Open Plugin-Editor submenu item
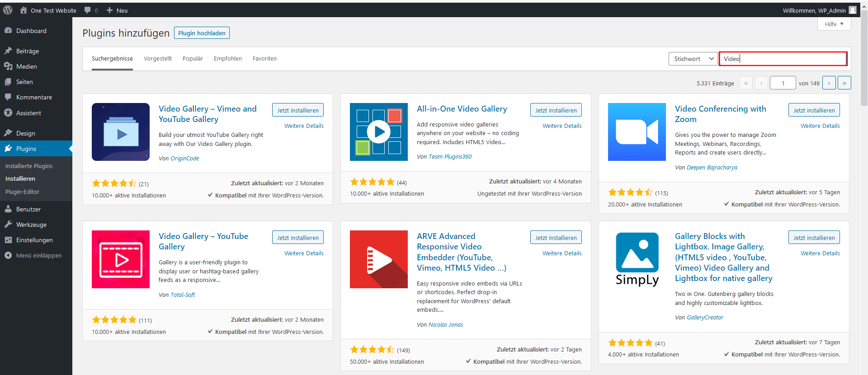Screen dimensions: 868x375 coord(22,192)
